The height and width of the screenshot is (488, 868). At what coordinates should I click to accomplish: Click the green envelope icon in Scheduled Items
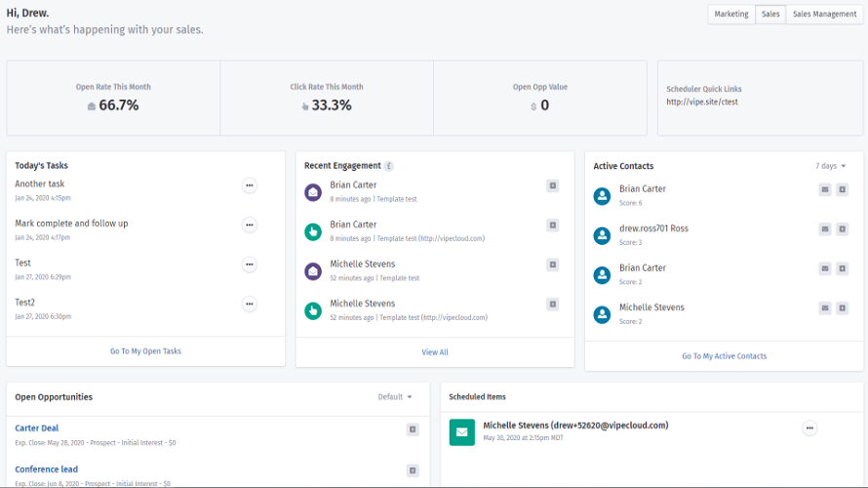pos(461,431)
